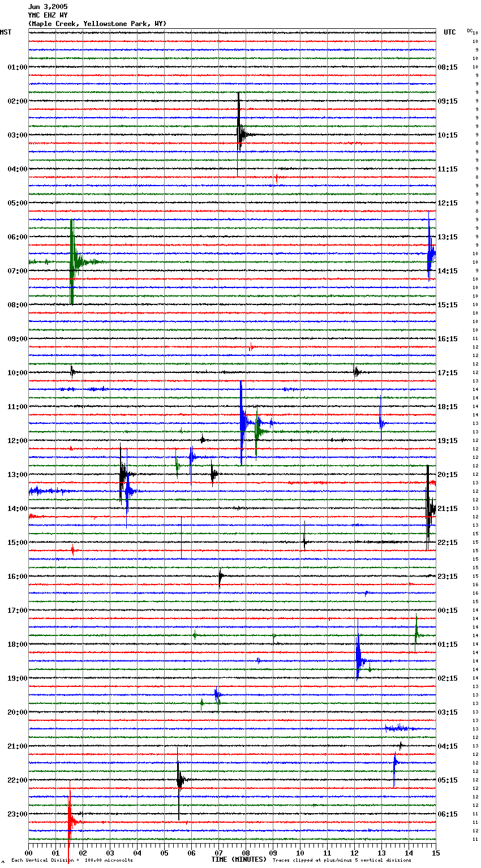This screenshot has height=868, width=481.
Task: Click the TIME (MINUTES) axis title
Action: pos(239,860)
